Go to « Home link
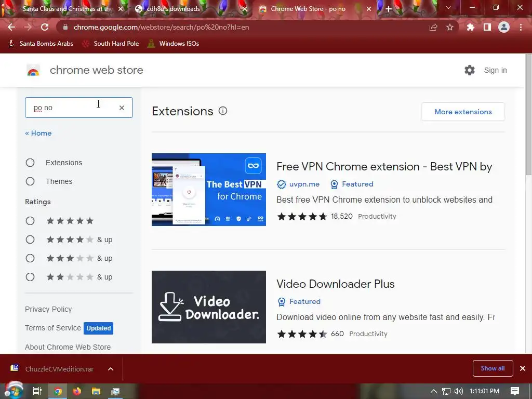Image resolution: width=532 pixels, height=399 pixels. point(38,133)
